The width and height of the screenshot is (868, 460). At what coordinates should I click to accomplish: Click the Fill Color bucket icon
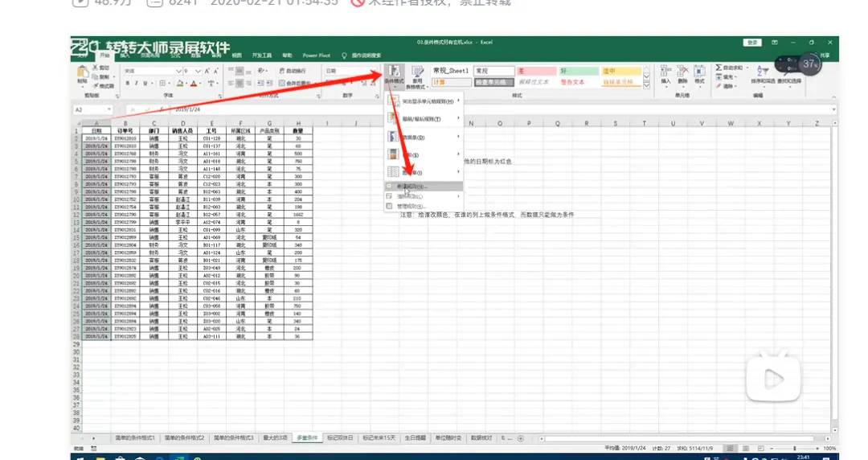179,83
